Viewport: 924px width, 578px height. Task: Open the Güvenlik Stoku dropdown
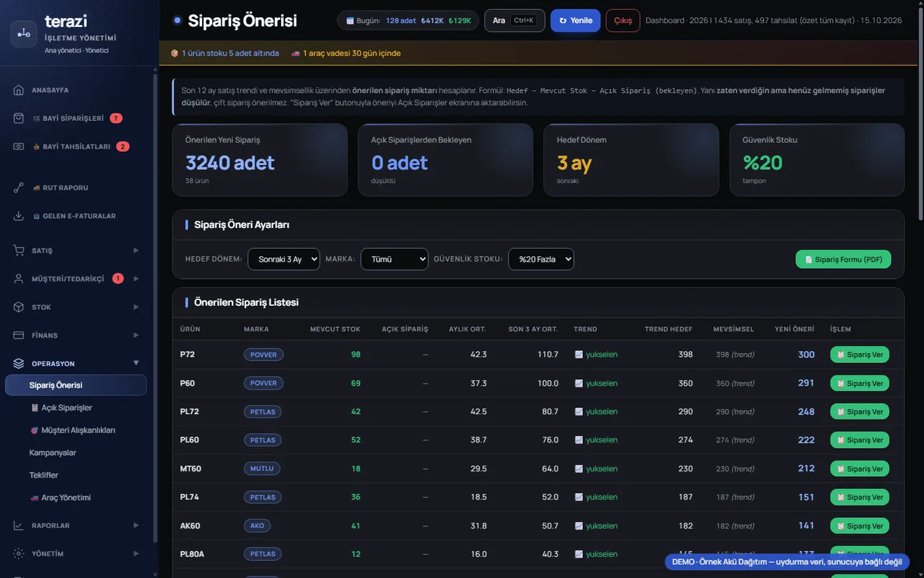point(541,259)
